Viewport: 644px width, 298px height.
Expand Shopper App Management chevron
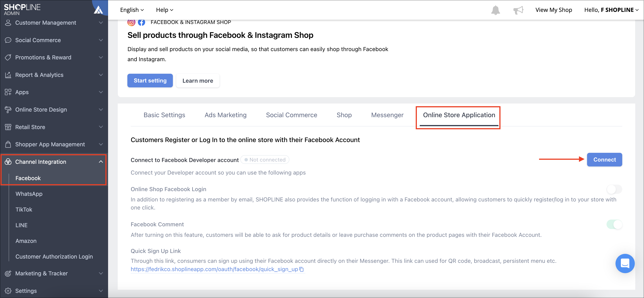click(x=101, y=144)
